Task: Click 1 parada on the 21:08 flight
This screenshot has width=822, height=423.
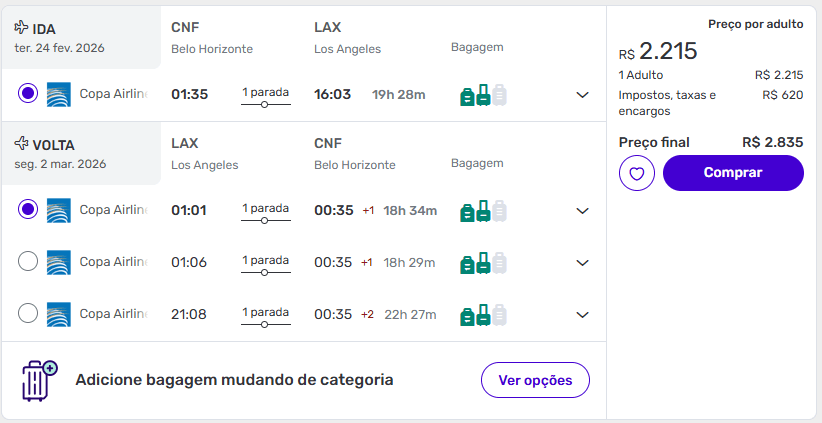Action: (265, 312)
